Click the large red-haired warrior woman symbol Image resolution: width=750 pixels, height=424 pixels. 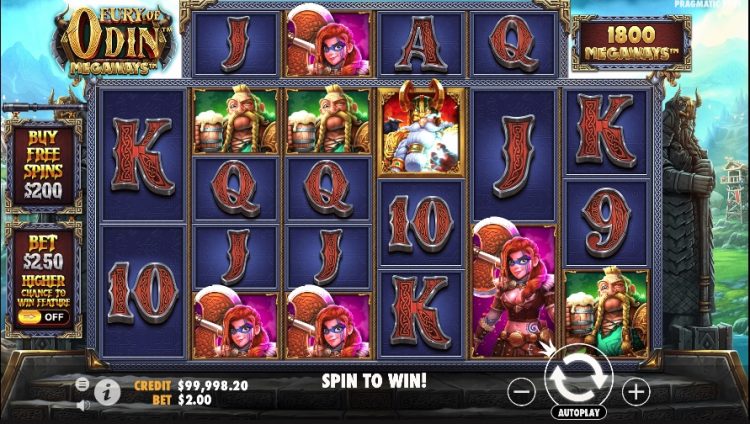[515, 291]
